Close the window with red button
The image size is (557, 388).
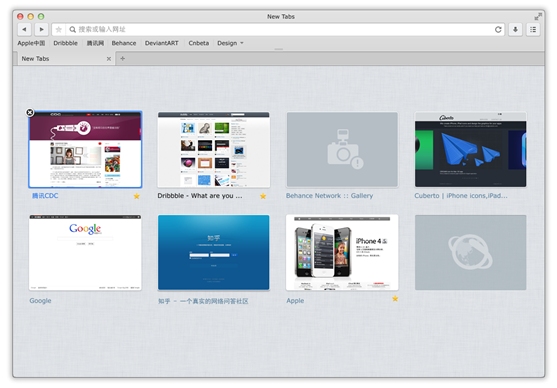[20, 16]
